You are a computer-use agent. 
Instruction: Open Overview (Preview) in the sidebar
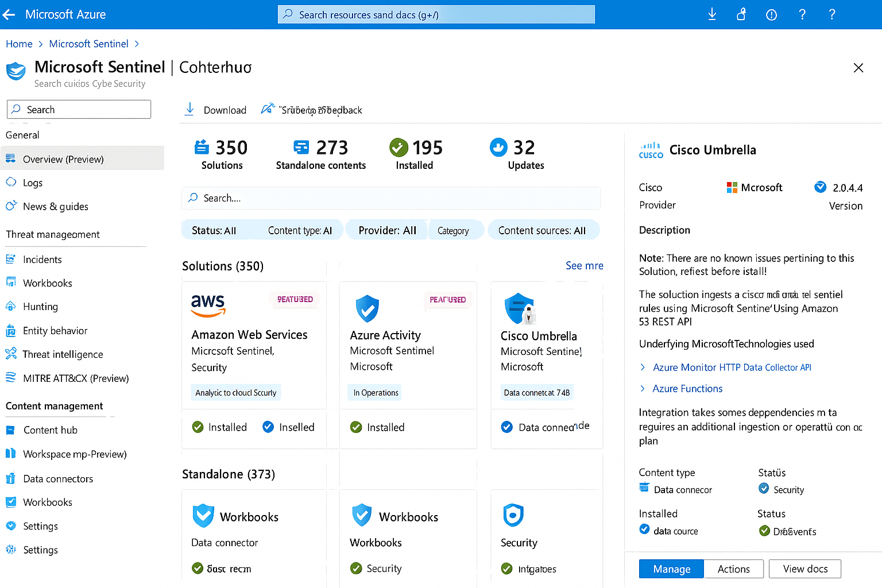(x=82, y=159)
